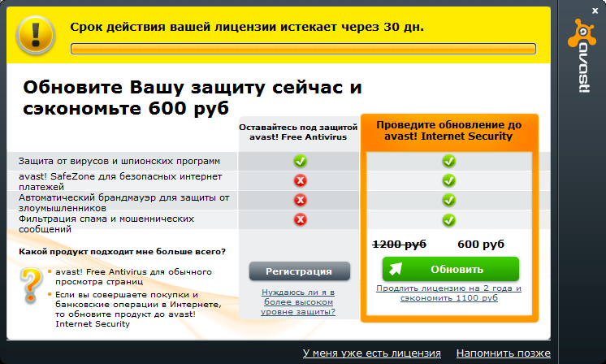Image resolution: width=606 pixels, height=364 pixels.
Task: Click the gray Регистрация button
Action: (x=300, y=271)
